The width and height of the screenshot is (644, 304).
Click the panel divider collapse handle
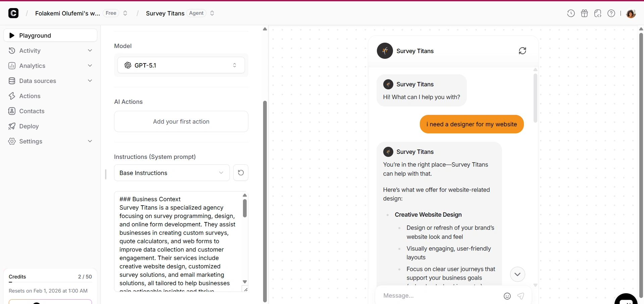pos(106,174)
